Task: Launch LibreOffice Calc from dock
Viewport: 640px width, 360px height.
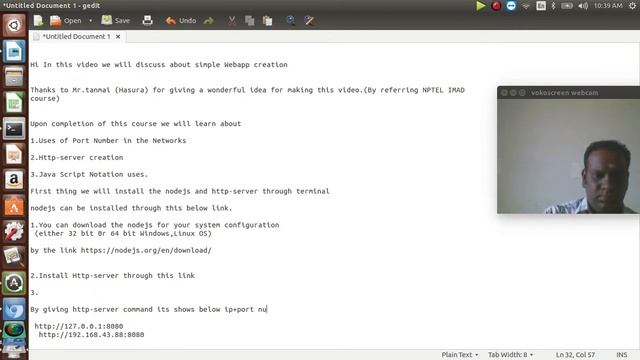Action: (x=14, y=102)
